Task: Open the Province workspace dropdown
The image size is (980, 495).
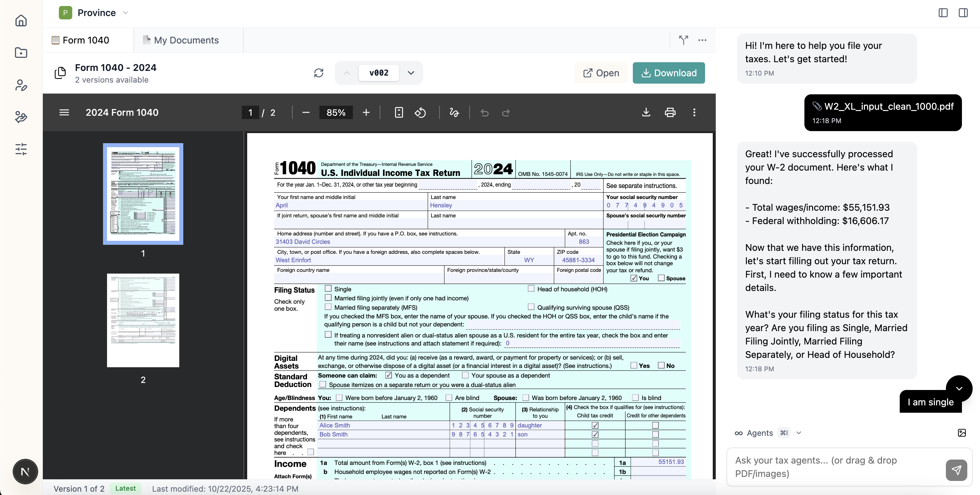Action: (x=125, y=13)
